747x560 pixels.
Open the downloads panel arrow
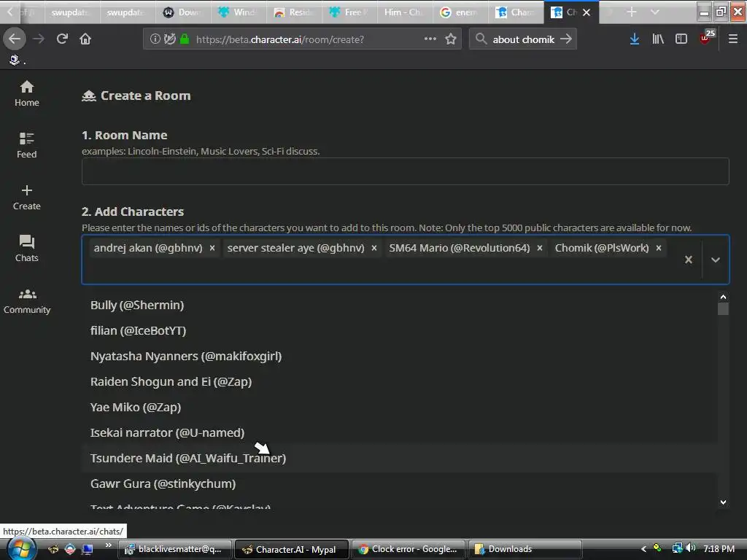pos(634,39)
